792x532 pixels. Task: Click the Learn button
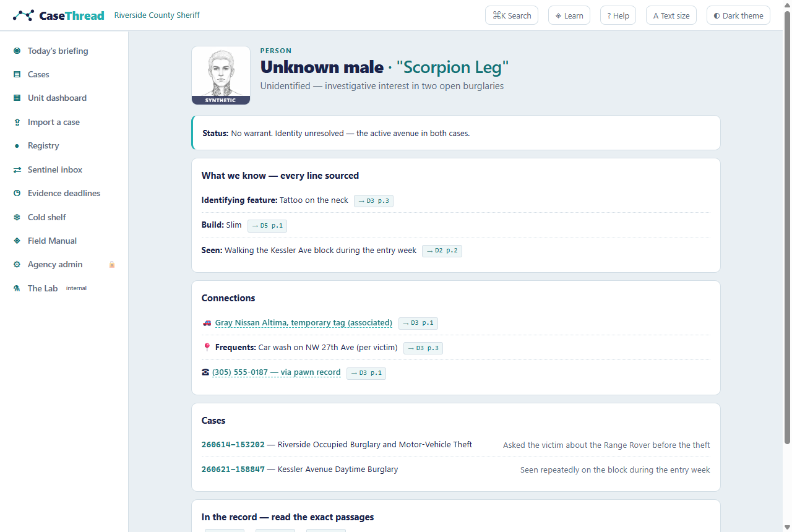(569, 15)
